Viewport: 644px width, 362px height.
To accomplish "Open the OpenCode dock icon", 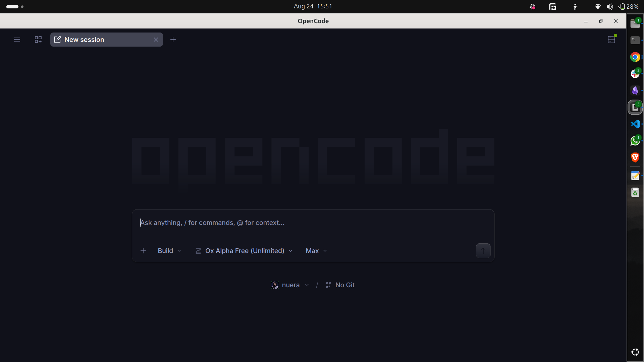I will click(635, 107).
